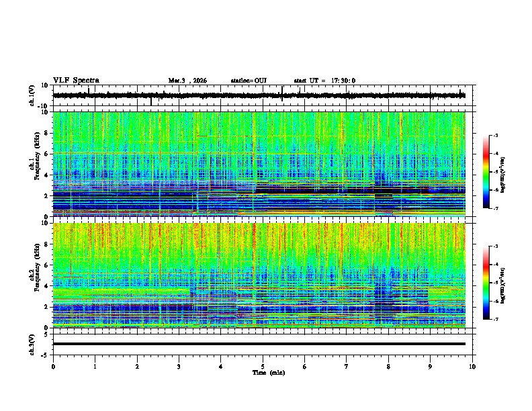Click time axis tick label "5"
The width and height of the screenshot is (532, 411).
coord(263,367)
